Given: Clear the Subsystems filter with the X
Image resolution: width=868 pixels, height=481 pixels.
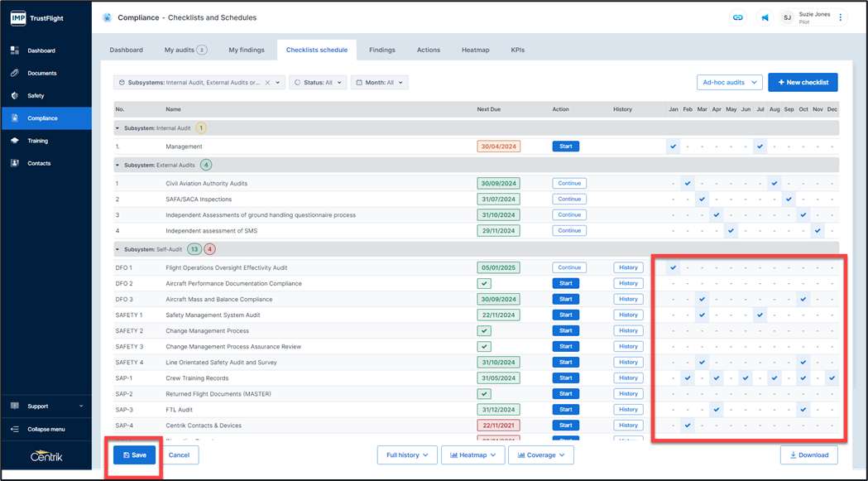Looking at the screenshot, I should 267,83.
